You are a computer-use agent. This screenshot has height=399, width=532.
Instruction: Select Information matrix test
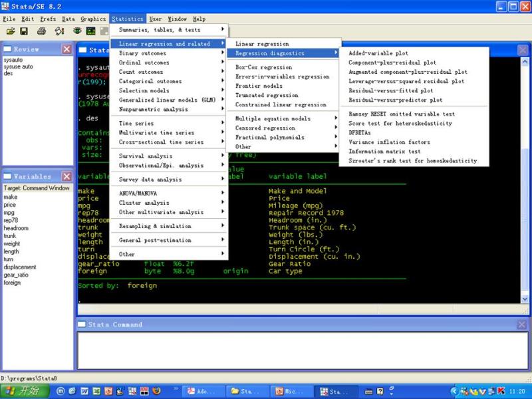tap(414, 152)
